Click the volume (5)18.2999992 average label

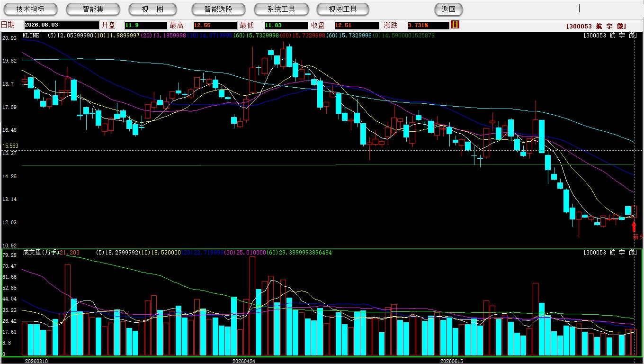116,253
